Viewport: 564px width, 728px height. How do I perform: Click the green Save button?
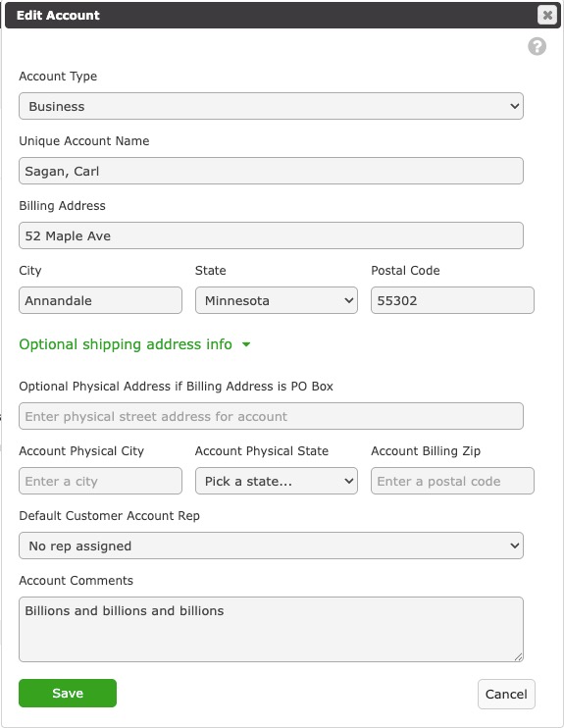pyautogui.click(x=68, y=694)
